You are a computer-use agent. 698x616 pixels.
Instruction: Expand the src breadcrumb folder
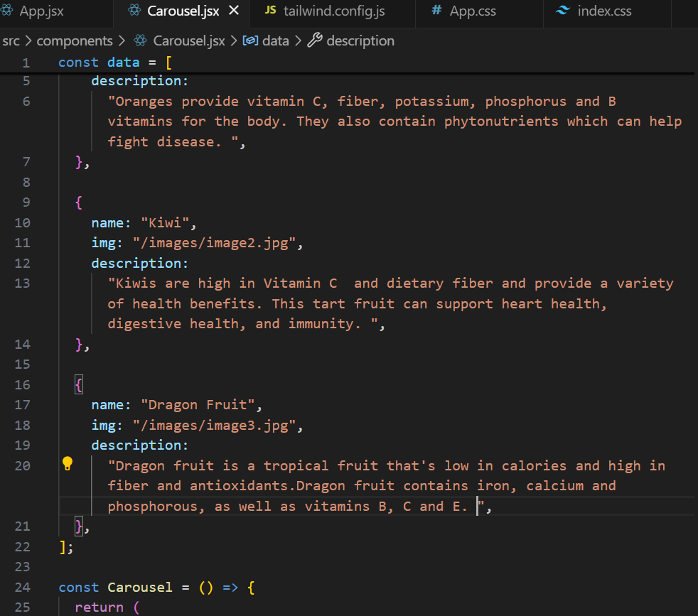[x=11, y=40]
